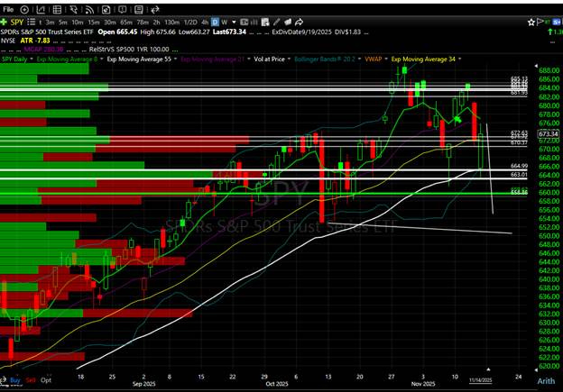Expand the time frame dropdown arrow after W
Image resolution: width=563 pixels, height=392 pixels.
tap(234, 23)
